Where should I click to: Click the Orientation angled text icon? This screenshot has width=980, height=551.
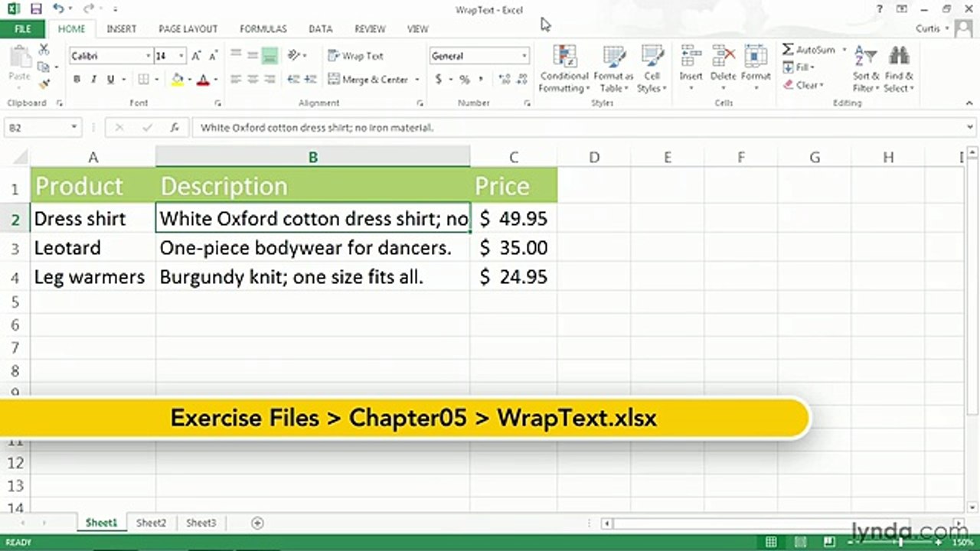tap(294, 55)
